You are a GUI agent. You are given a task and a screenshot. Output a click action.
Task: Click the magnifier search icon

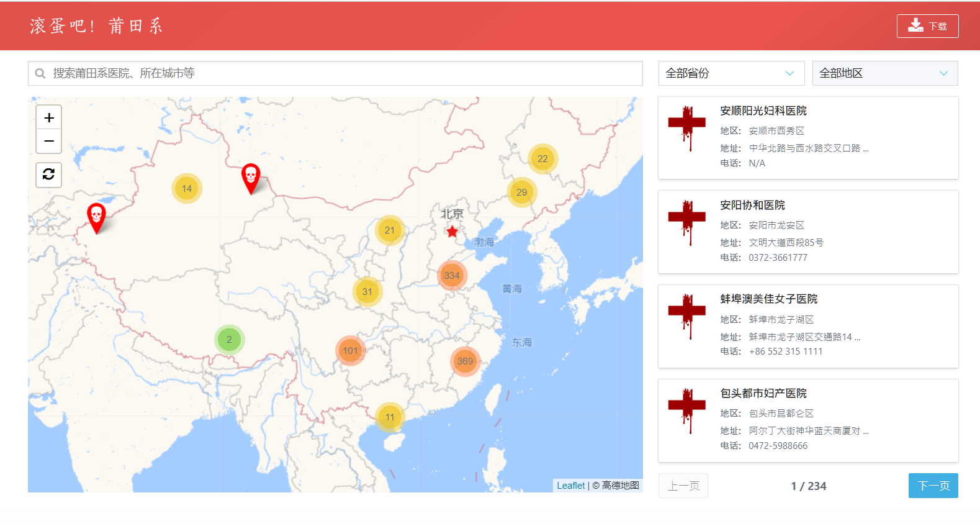click(x=40, y=73)
